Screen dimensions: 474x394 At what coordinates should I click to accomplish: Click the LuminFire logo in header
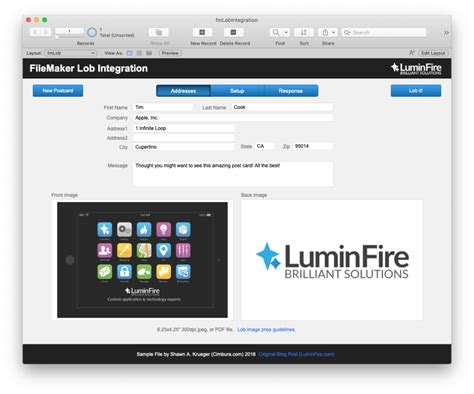tap(416, 68)
